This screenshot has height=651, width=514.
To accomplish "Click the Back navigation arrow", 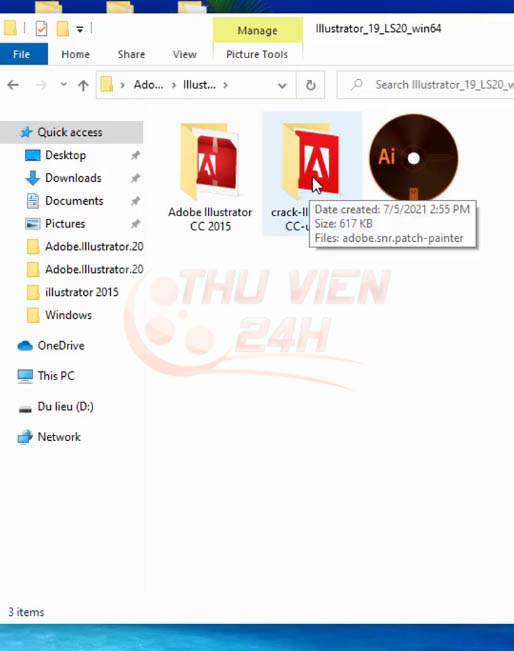I will pyautogui.click(x=13, y=85).
